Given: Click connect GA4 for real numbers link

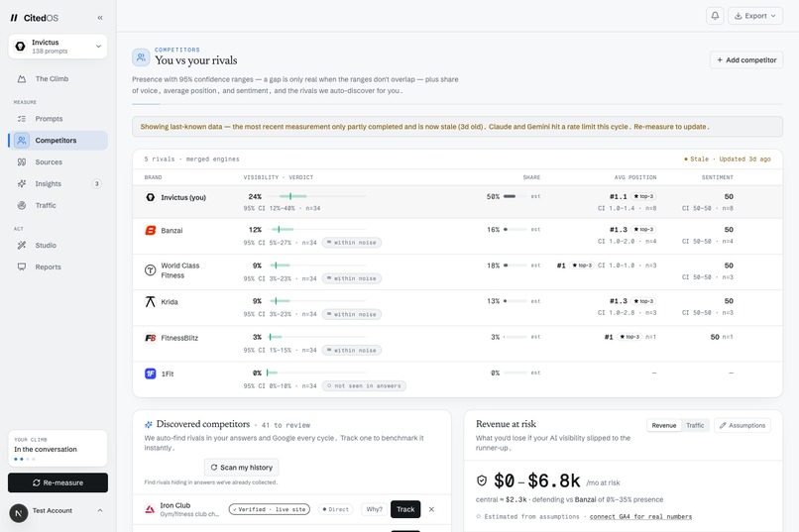Looking at the screenshot, I should pos(640,517).
